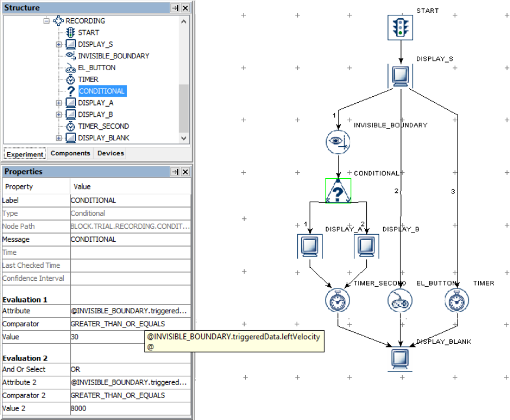Screen dimensions: 510x420
Task: Pin the Structure panel with the dock icon
Action: (x=175, y=8)
